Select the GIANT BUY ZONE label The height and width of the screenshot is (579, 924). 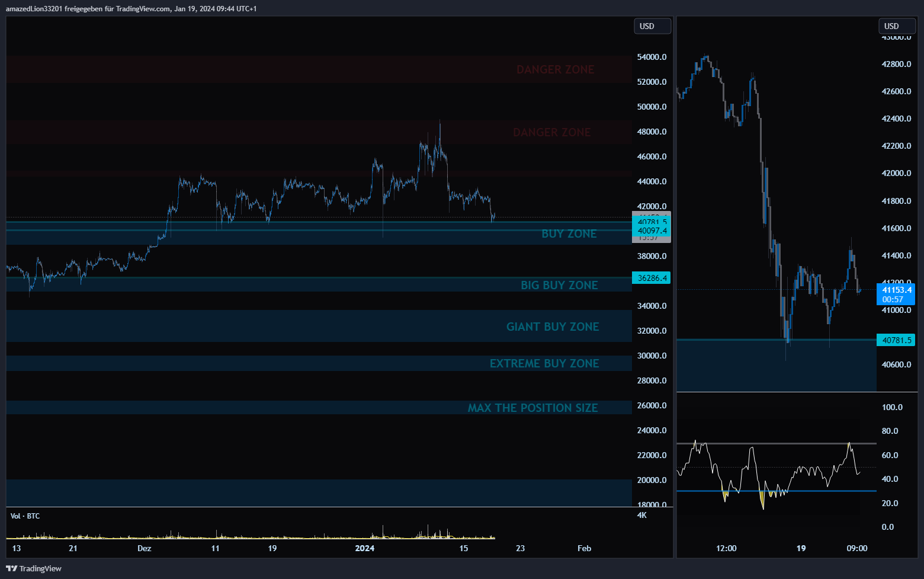click(x=553, y=327)
